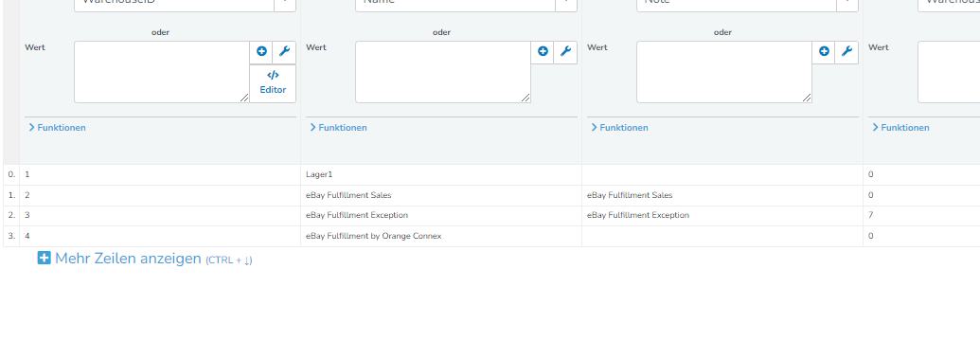Select eBay Fulfillment Exception in the Name column
Viewport: 980px width, 341px height.
[x=441, y=215]
